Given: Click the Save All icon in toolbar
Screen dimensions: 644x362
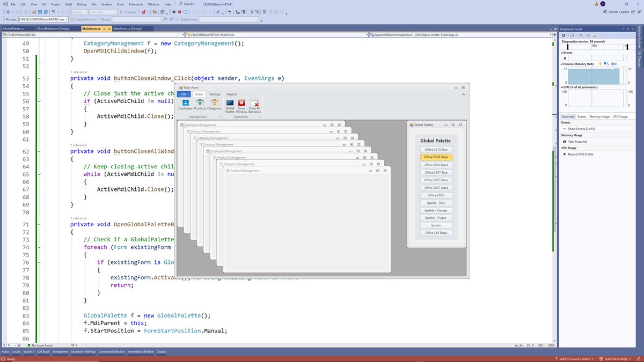Looking at the screenshot, I should click(46, 12).
